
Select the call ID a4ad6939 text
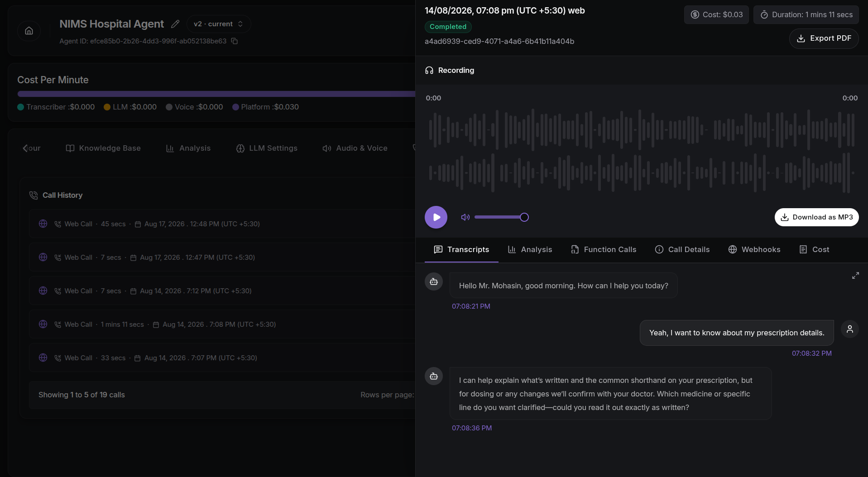click(499, 42)
